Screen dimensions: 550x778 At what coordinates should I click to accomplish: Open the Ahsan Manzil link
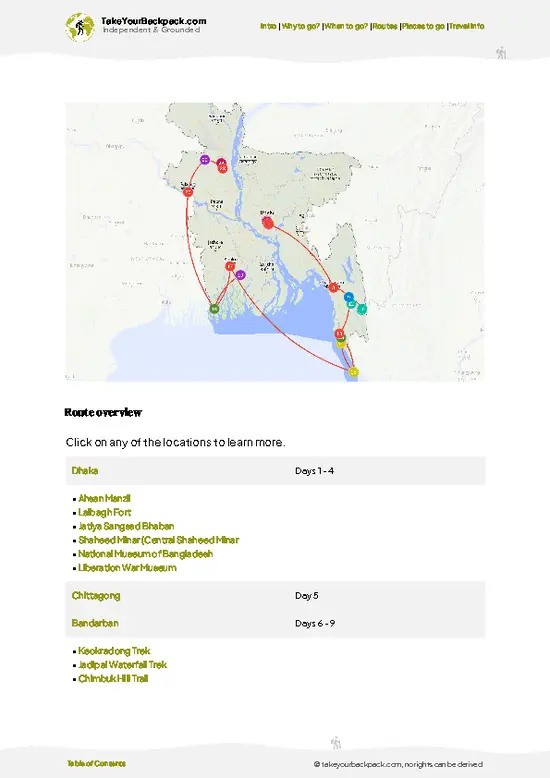pyautogui.click(x=104, y=498)
